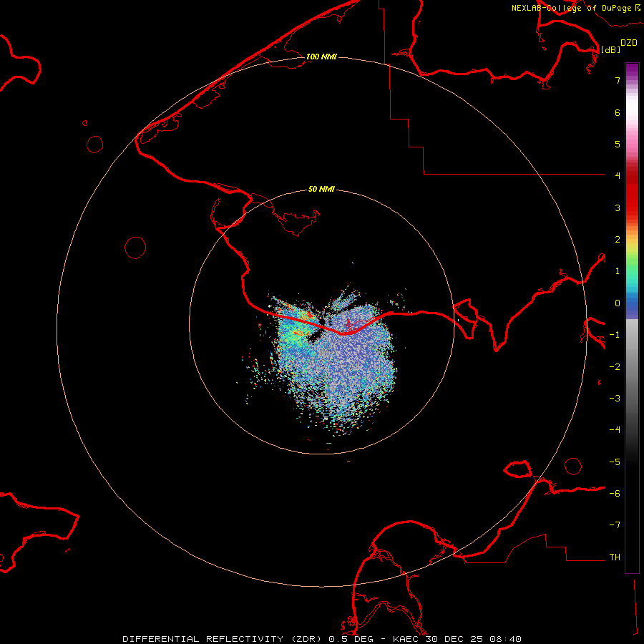
Task: Select the "-5" tick on the color scale
Action: coord(615,462)
